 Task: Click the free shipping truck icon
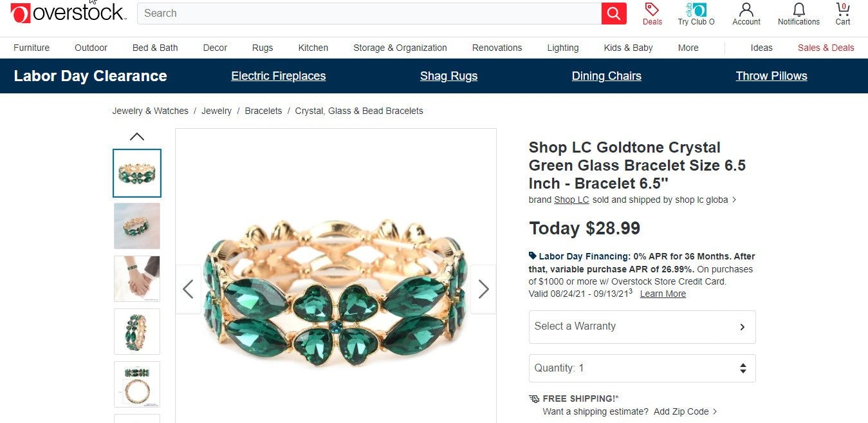pos(534,398)
